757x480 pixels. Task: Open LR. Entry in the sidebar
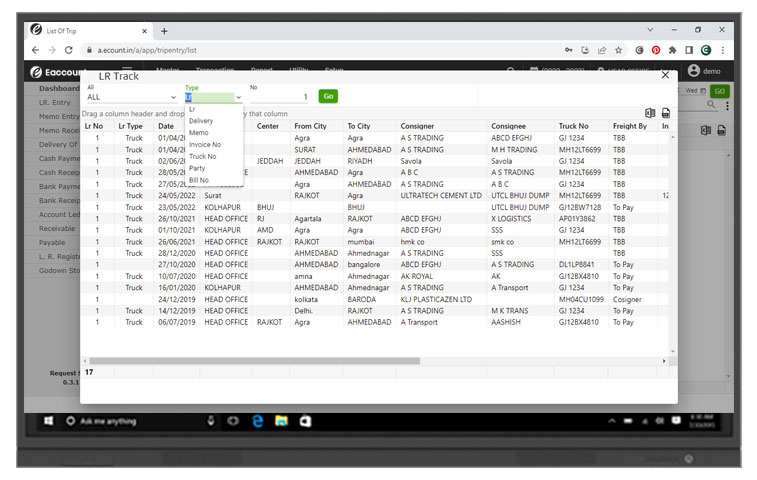pyautogui.click(x=55, y=102)
